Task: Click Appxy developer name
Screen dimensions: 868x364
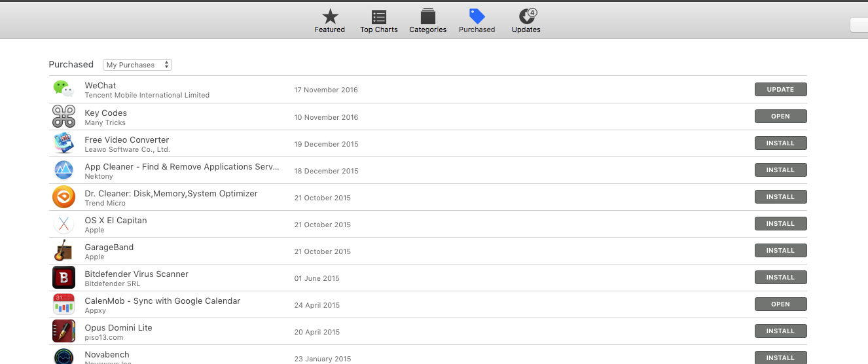Action: click(x=95, y=311)
